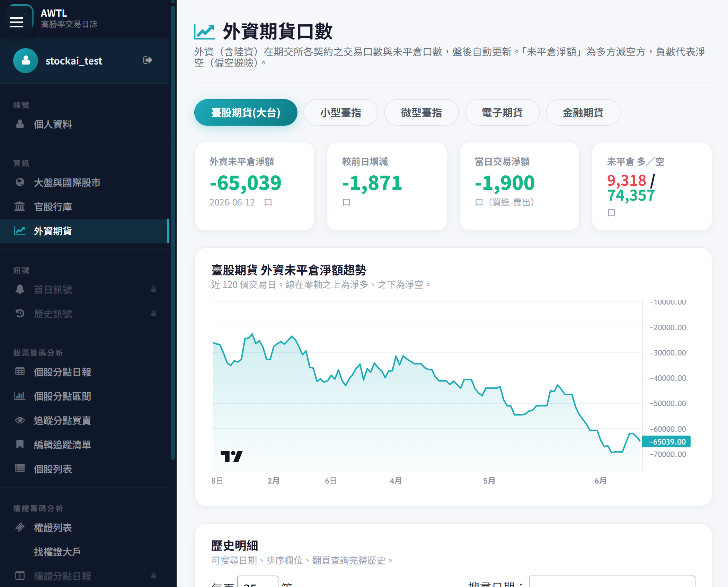
Task: Open 找權證大戶 page
Action: click(85, 552)
